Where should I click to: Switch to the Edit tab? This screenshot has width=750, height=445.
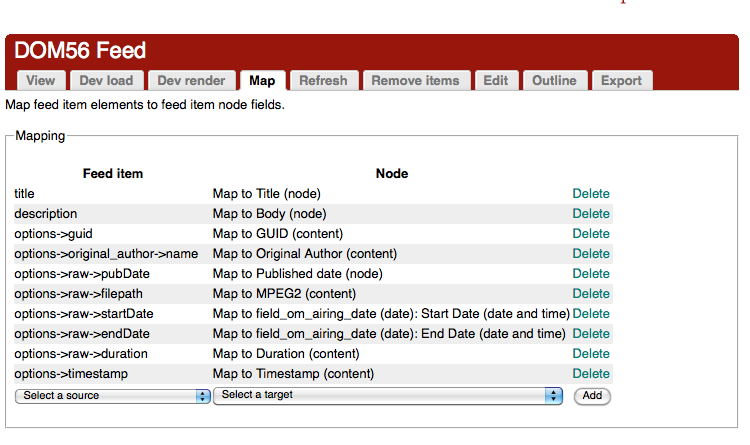click(496, 81)
